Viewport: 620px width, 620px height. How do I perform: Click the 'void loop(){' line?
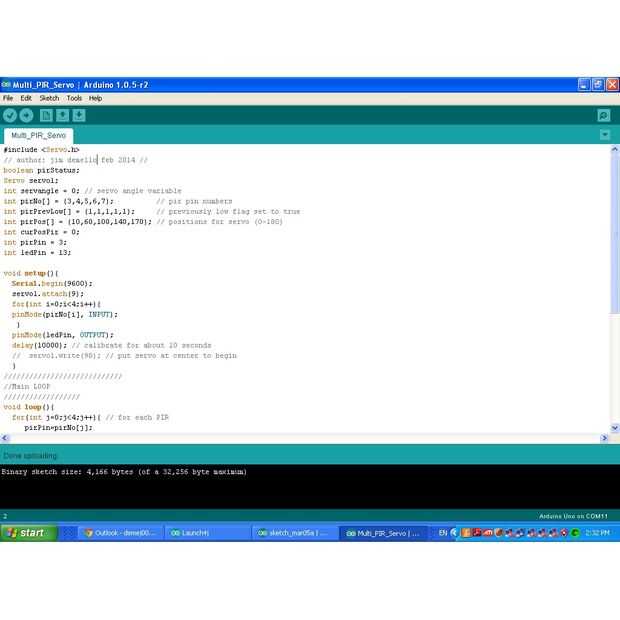(29, 406)
